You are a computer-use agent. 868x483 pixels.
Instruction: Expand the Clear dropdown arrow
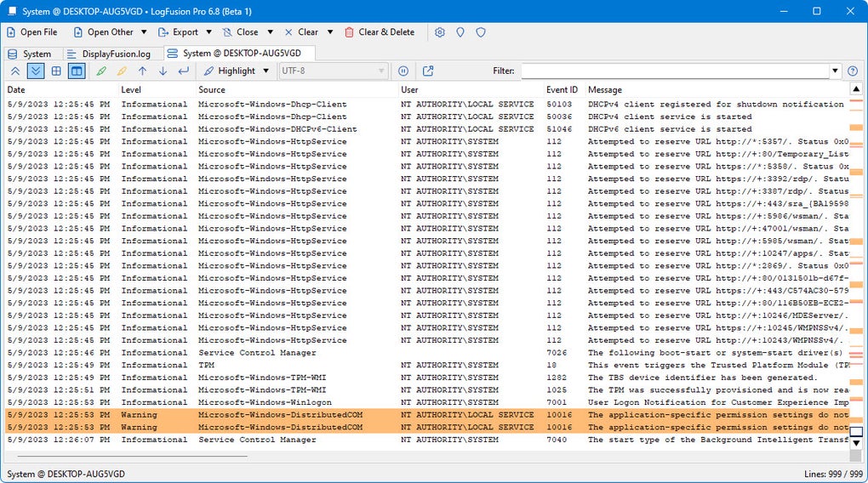point(330,32)
